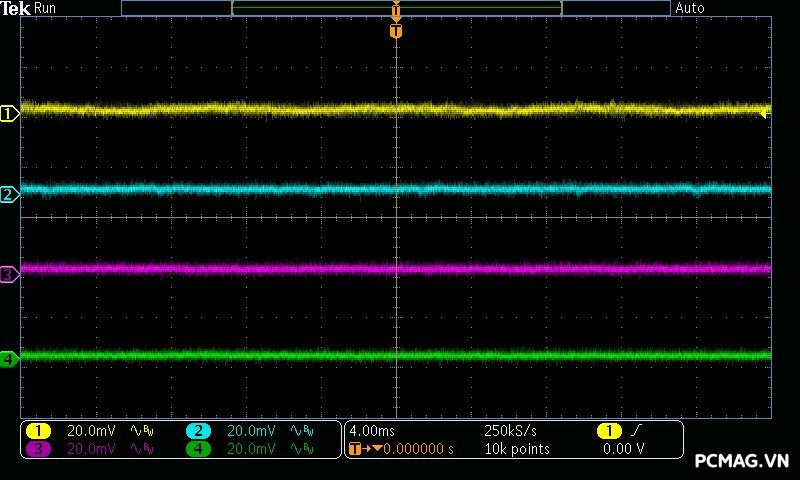Click the Run acquisition status label
The width and height of the screenshot is (800, 480).
pos(46,8)
